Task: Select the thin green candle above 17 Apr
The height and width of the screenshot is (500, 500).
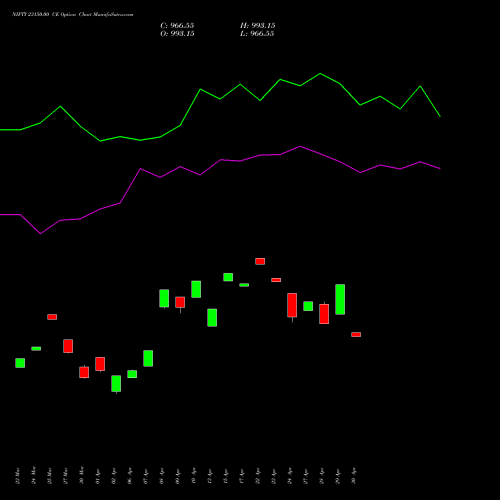Action: pyautogui.click(x=244, y=285)
